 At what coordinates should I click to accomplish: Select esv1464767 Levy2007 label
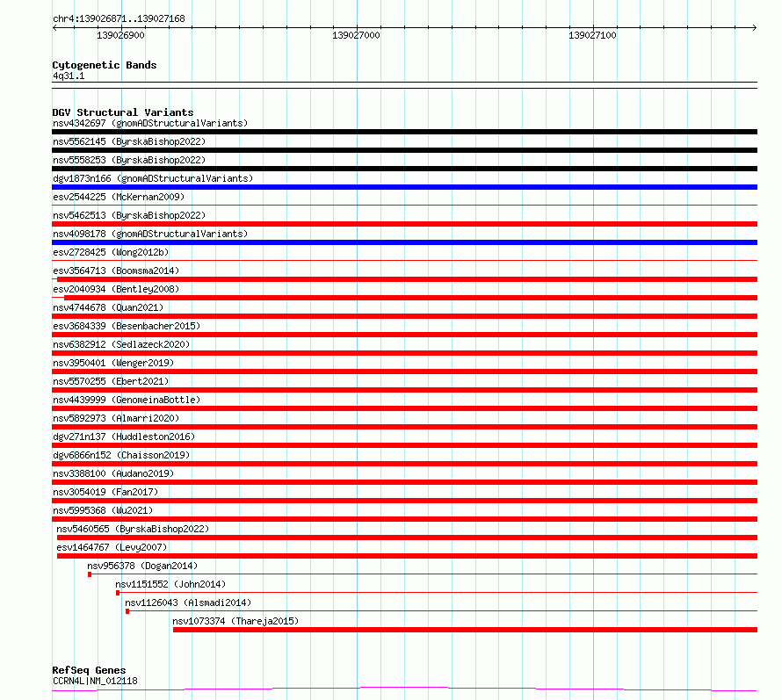(112, 547)
